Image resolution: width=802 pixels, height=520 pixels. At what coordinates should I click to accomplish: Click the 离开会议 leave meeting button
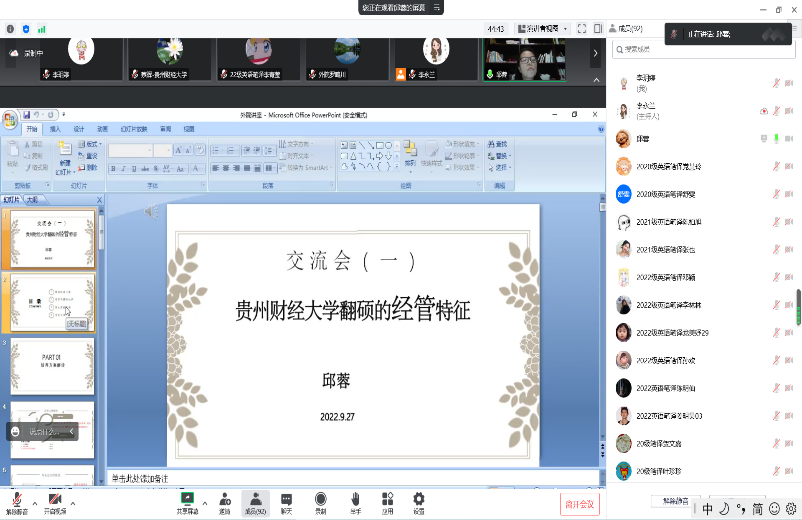click(x=579, y=504)
